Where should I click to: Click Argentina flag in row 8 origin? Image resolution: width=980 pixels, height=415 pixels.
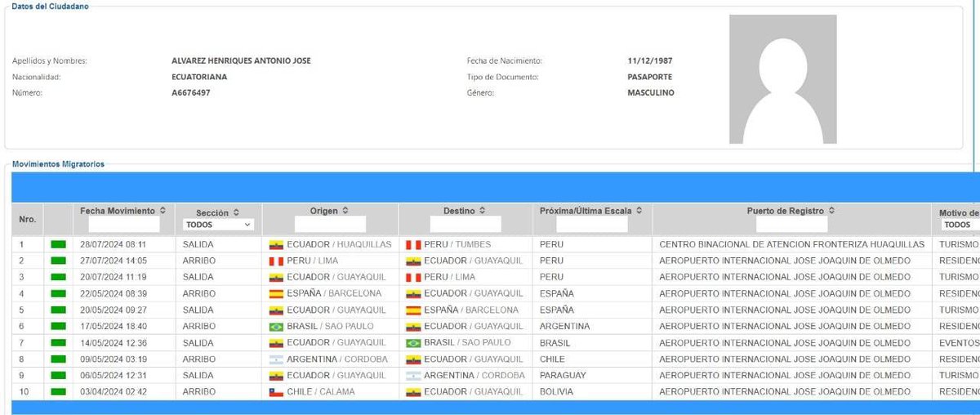point(276,359)
